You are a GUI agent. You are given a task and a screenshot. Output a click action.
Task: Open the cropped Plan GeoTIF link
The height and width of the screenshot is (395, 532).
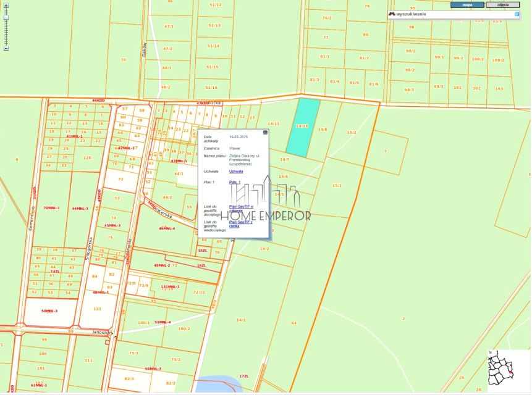click(241, 209)
